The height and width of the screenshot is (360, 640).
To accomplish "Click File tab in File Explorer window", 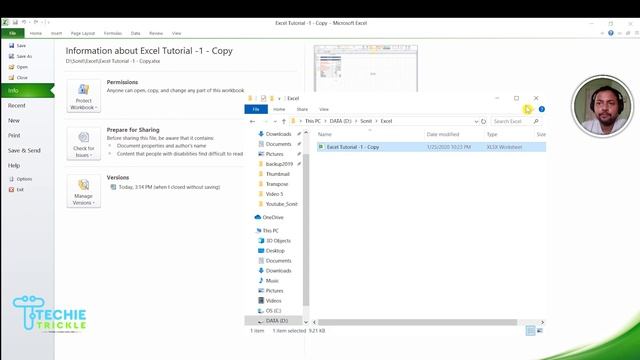I will pos(256,109).
